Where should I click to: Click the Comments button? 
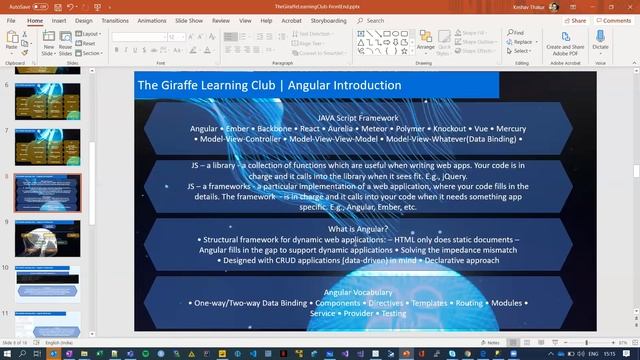613,20
